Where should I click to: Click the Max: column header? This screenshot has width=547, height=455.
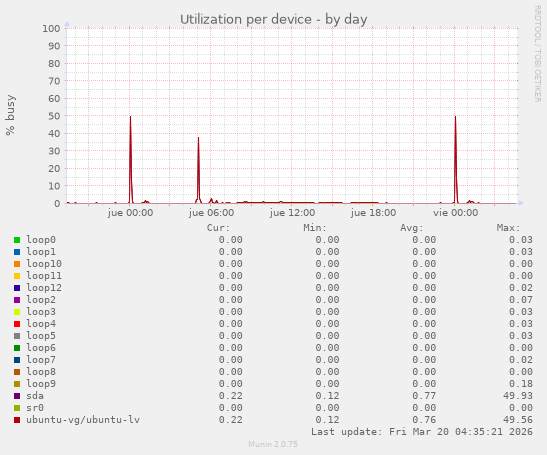(x=508, y=228)
